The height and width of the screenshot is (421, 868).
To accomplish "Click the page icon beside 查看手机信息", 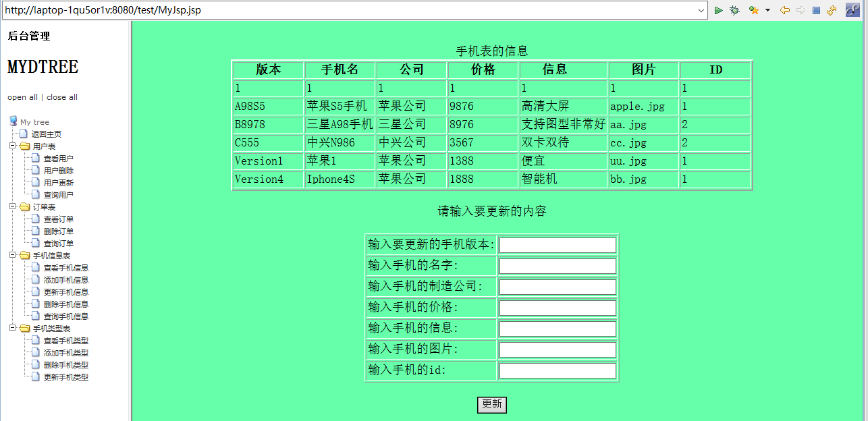I will pyautogui.click(x=36, y=268).
